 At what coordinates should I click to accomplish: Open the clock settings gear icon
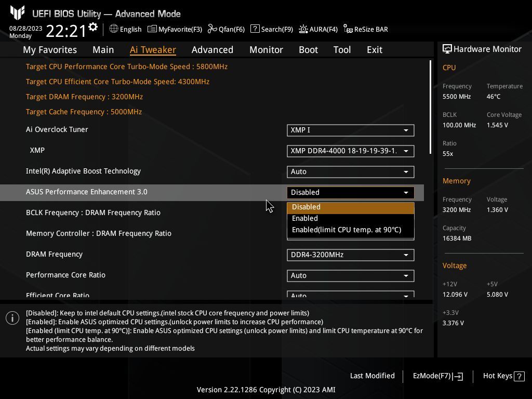click(x=93, y=27)
